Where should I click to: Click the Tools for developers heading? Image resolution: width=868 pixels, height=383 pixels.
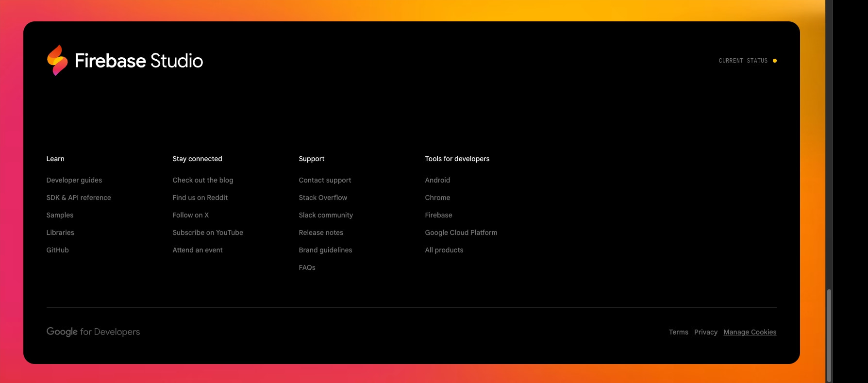pyautogui.click(x=457, y=159)
